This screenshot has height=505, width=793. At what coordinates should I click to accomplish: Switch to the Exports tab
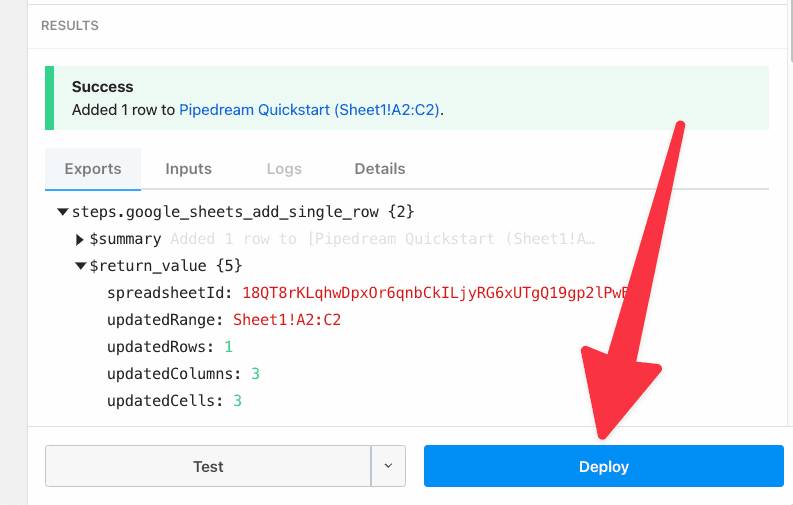93,169
